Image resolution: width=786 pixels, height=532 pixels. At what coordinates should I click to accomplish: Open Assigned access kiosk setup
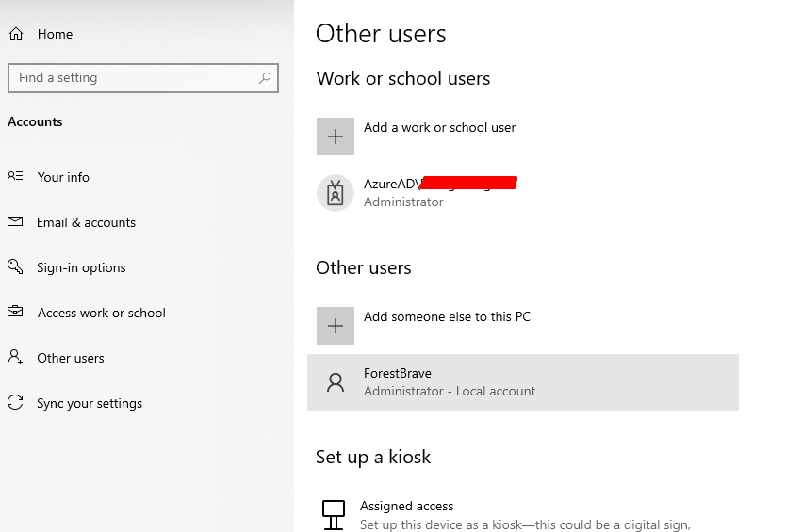[406, 506]
